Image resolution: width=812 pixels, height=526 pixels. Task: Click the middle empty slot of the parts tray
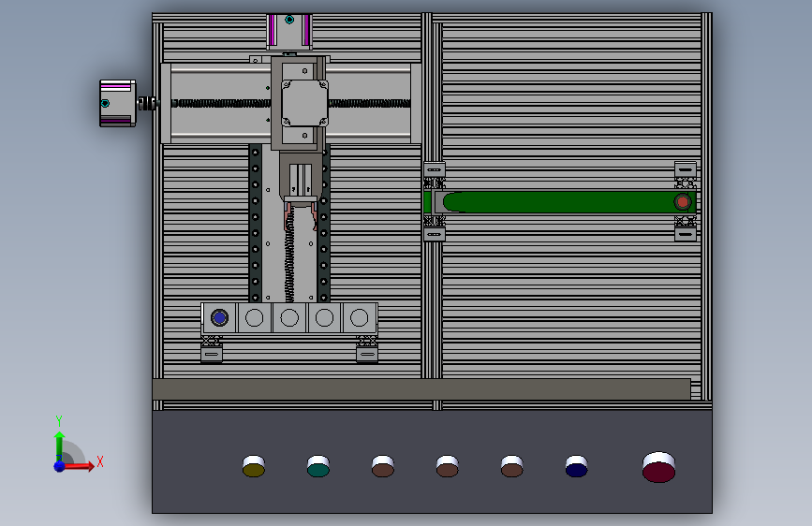point(289,317)
